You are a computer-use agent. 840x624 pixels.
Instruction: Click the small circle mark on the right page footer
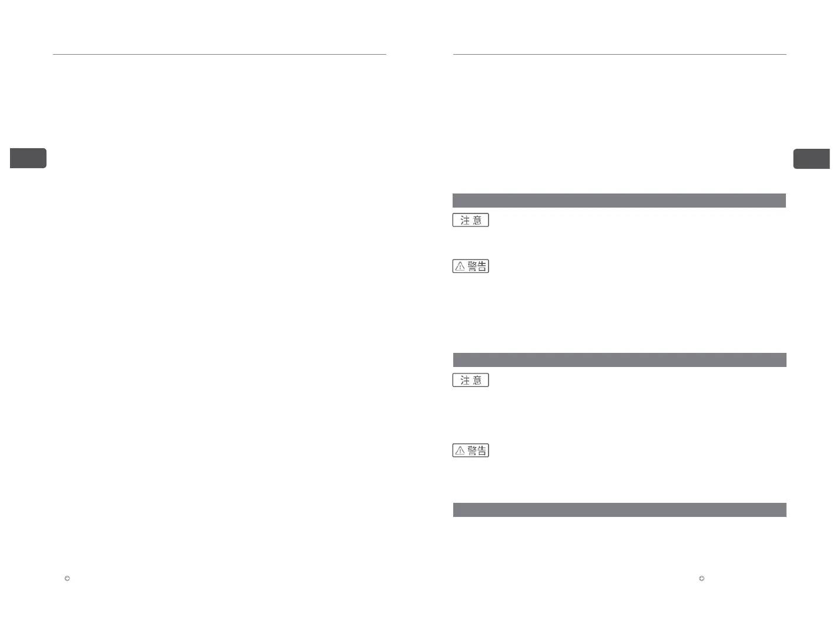click(x=701, y=579)
